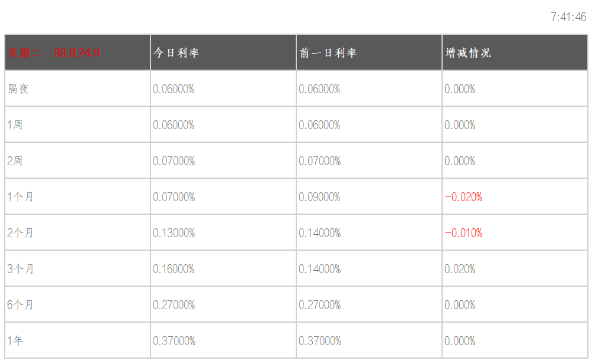Click the 前一日利率 column header
This screenshot has height=364, width=592.
(x=328, y=53)
